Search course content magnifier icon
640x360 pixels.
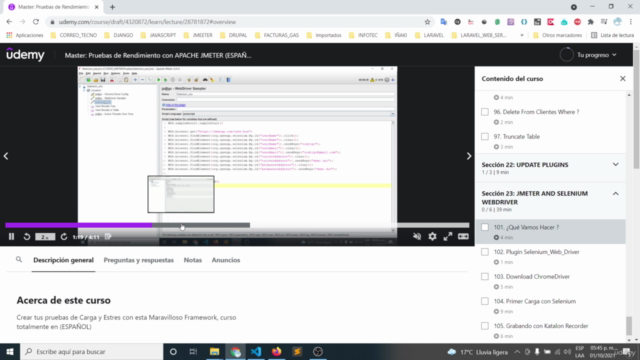(x=19, y=260)
